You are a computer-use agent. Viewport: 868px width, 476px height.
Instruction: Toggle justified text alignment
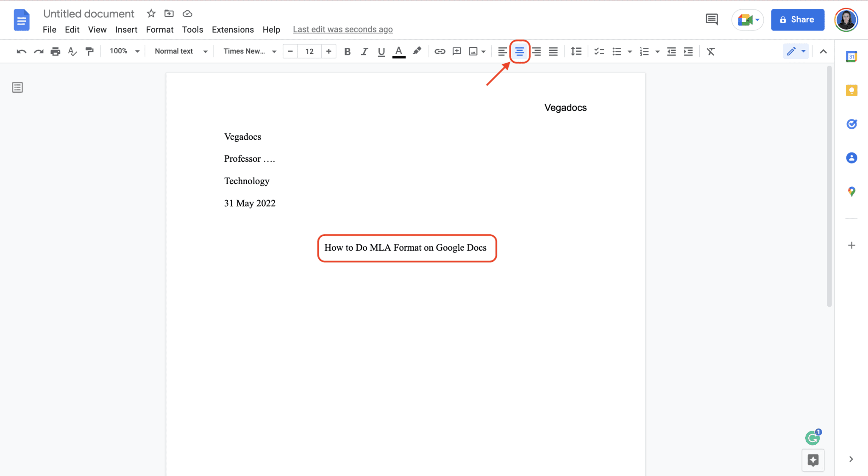pyautogui.click(x=553, y=51)
